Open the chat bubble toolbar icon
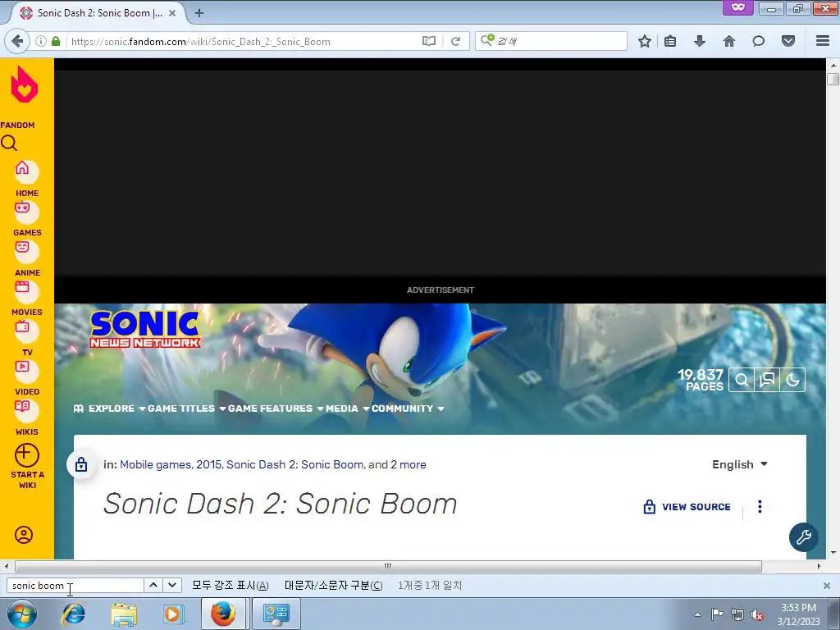This screenshot has width=840, height=630. pos(758,41)
